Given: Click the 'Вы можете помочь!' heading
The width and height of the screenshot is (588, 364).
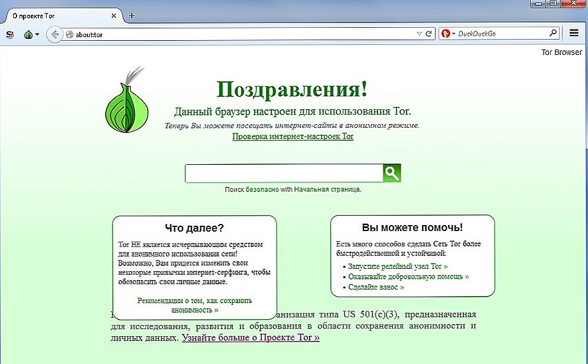Looking at the screenshot, I should 412,227.
